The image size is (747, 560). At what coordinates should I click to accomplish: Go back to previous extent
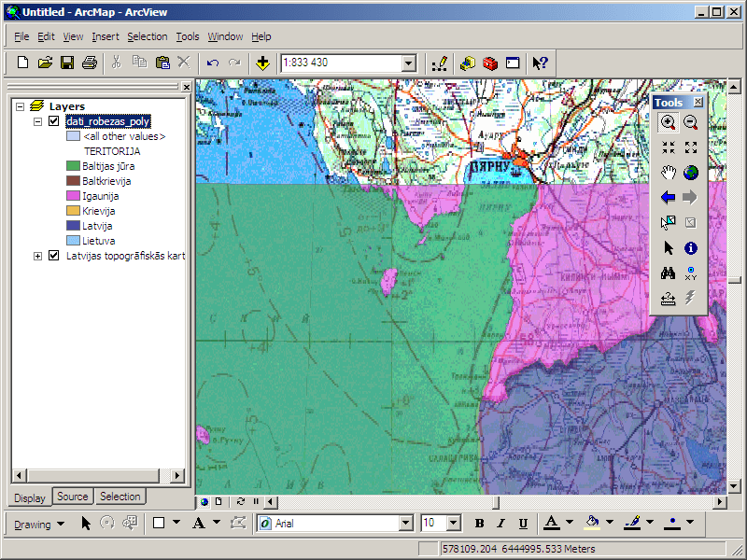point(668,197)
